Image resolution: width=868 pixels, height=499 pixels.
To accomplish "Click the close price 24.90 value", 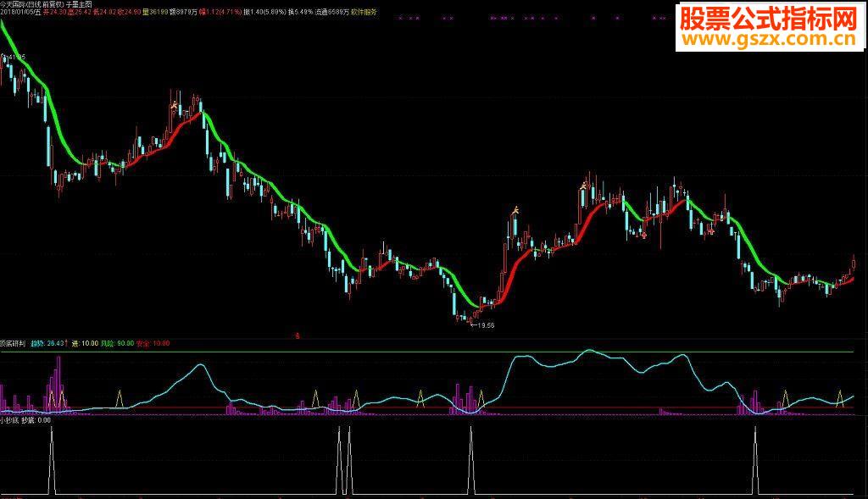I will point(129,12).
